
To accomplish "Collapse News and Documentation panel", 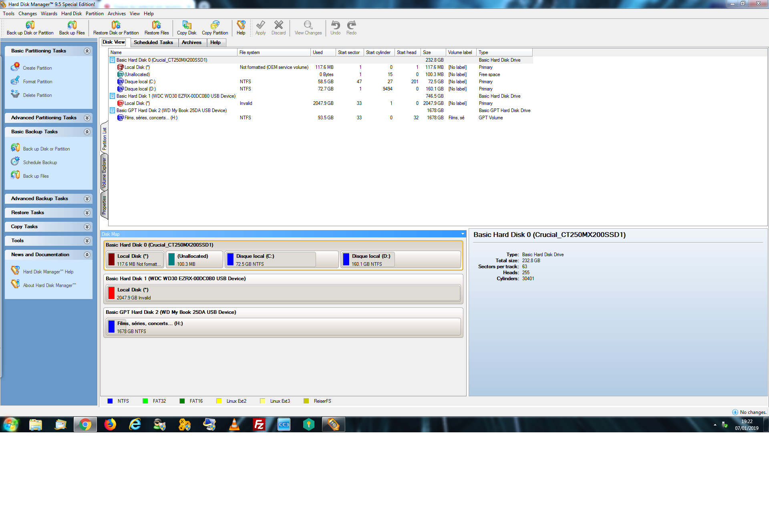I will [87, 255].
